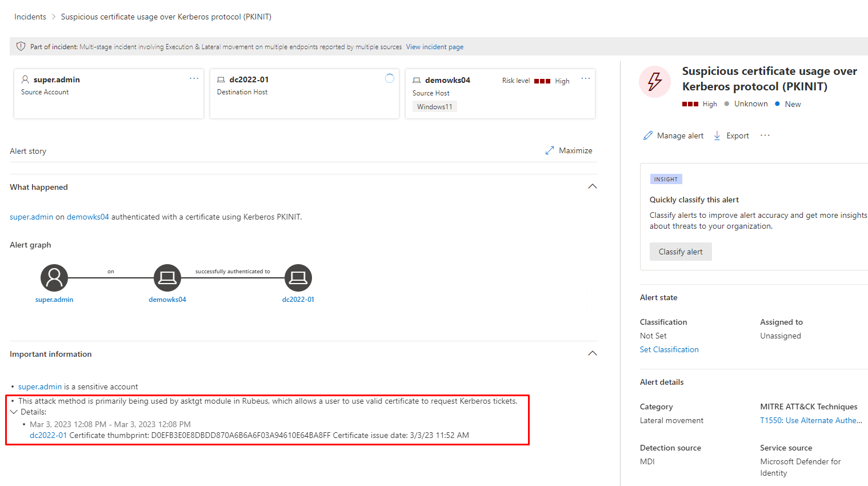Collapse the What happened section
Viewport: 868px width, 486px height.
(593, 187)
